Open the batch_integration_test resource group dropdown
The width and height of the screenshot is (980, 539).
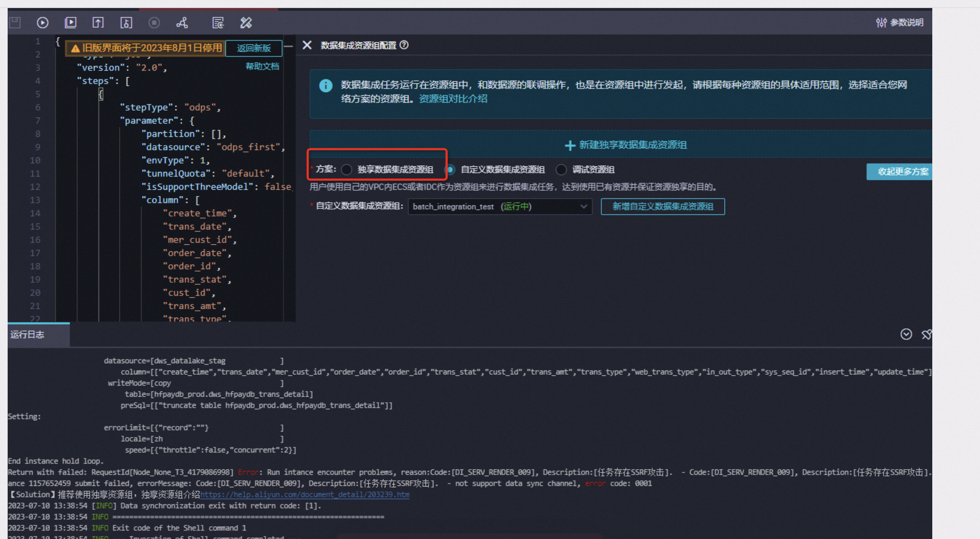[x=500, y=206]
